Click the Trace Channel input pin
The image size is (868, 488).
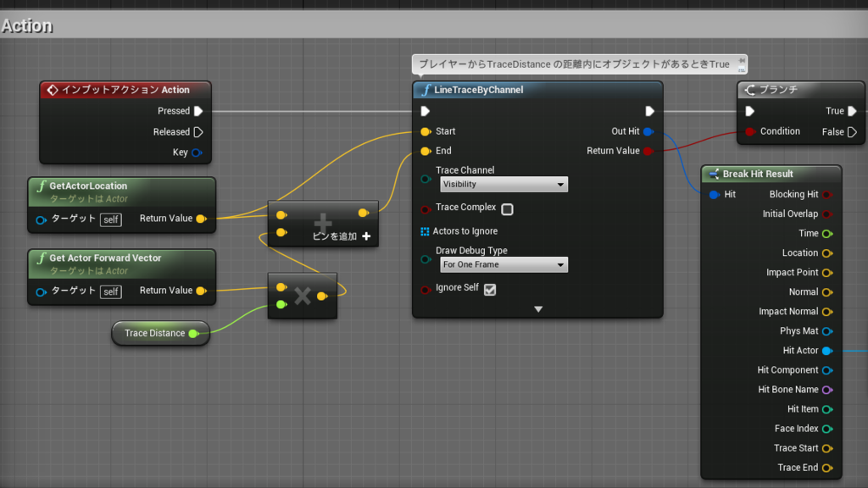coord(426,180)
